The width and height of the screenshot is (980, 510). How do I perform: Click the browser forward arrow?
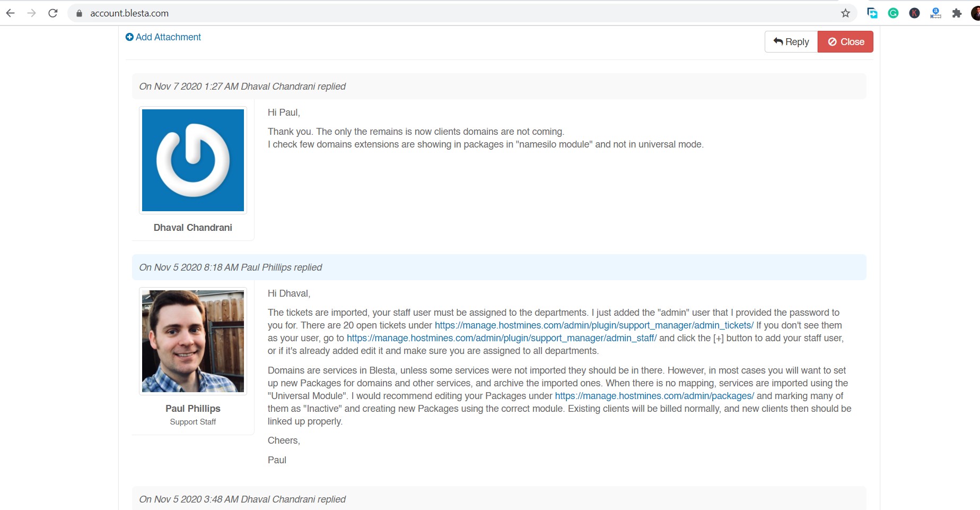pos(32,13)
